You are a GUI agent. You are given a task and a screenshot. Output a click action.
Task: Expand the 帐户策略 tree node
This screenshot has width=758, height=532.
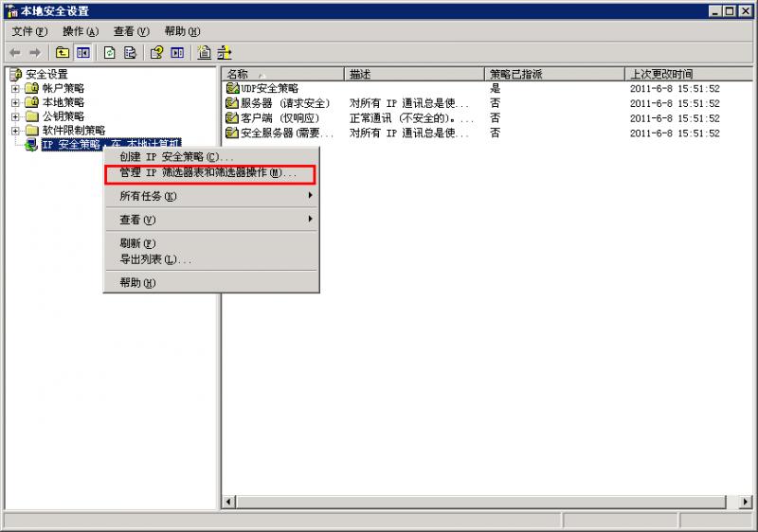15,88
